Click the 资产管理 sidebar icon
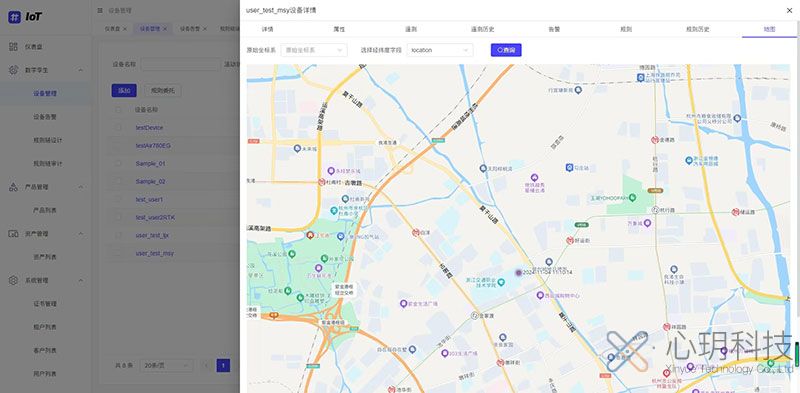The image size is (800, 393). coord(13,233)
